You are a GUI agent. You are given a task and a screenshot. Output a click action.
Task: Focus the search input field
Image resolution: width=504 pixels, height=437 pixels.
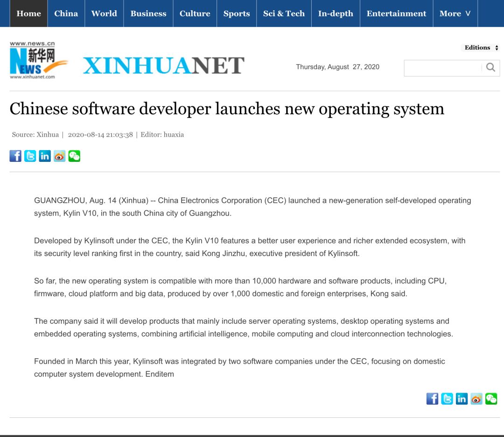[x=443, y=68]
